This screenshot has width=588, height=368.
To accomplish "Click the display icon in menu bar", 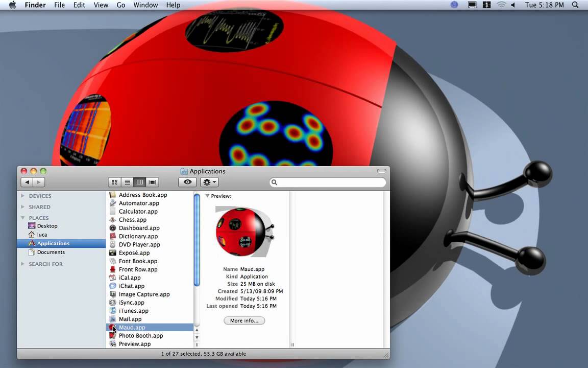I will click(x=472, y=5).
